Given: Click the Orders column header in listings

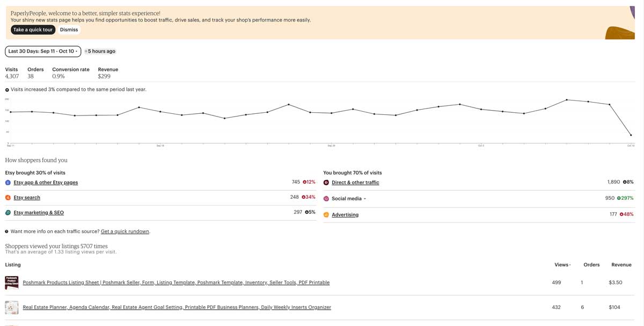Looking at the screenshot, I should (591, 265).
